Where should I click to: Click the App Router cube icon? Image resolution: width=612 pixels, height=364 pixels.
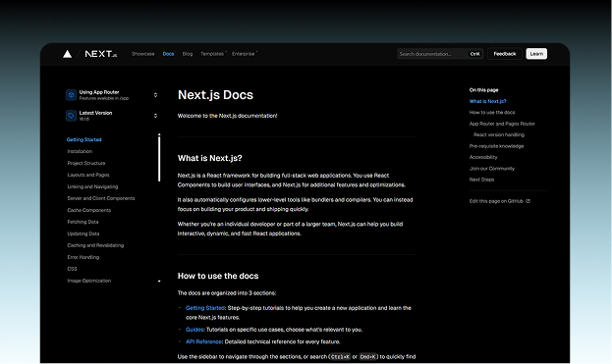coord(71,95)
